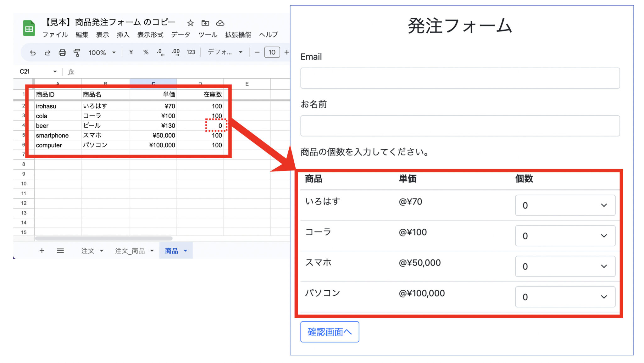Apply currency format with the ¥ icon
This screenshot has height=363, width=644.
tap(131, 53)
